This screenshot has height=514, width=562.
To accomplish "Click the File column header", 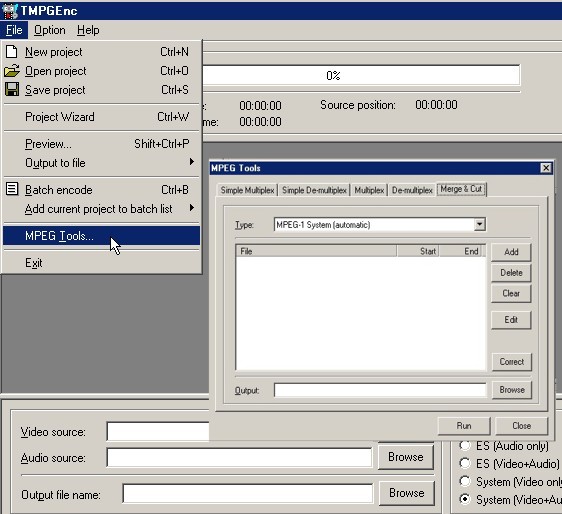I will tap(316, 251).
